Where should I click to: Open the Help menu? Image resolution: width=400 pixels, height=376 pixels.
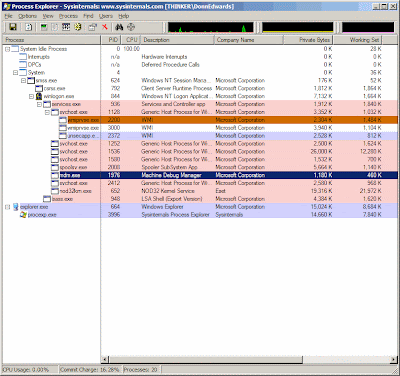(124, 16)
